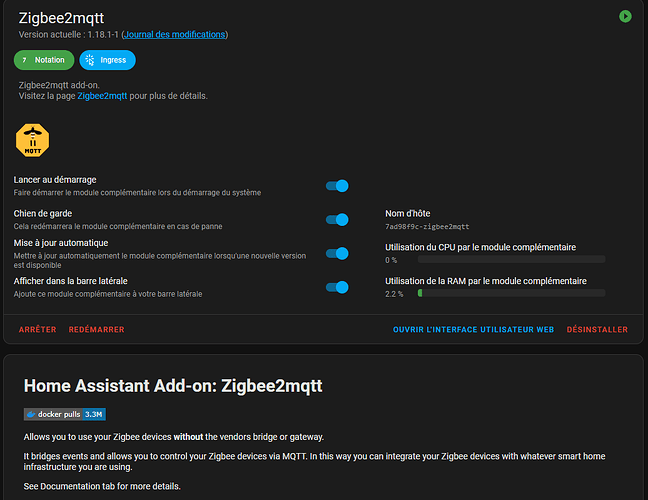Toggle Lancer au démarrage switch
Image resolution: width=648 pixels, height=500 pixels.
(337, 186)
